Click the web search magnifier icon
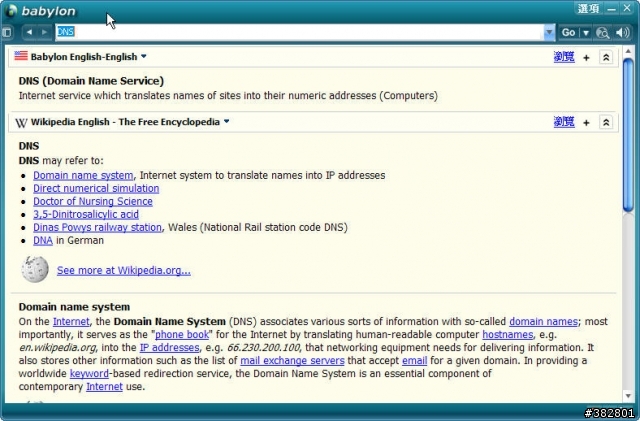640x421 pixels. [x=602, y=33]
